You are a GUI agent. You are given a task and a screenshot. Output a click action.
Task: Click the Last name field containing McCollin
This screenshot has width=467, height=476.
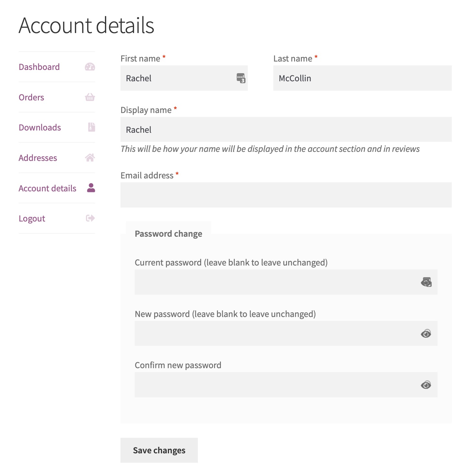pos(362,78)
